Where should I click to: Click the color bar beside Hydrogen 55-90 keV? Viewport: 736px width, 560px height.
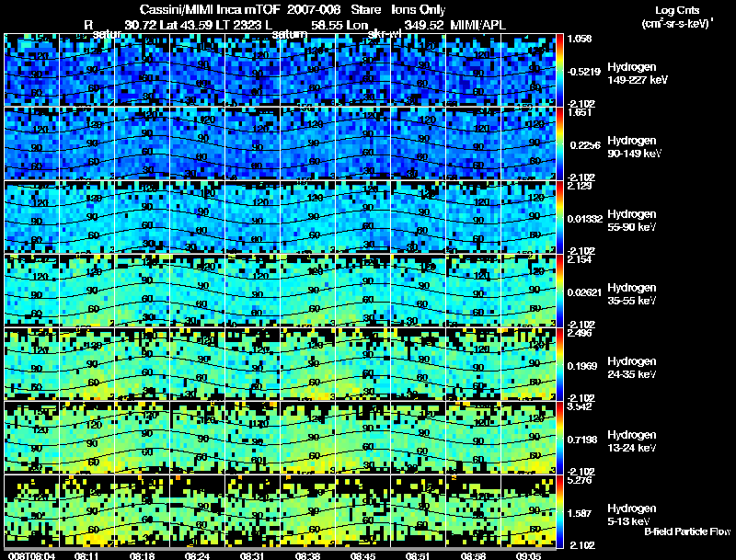[x=559, y=217]
